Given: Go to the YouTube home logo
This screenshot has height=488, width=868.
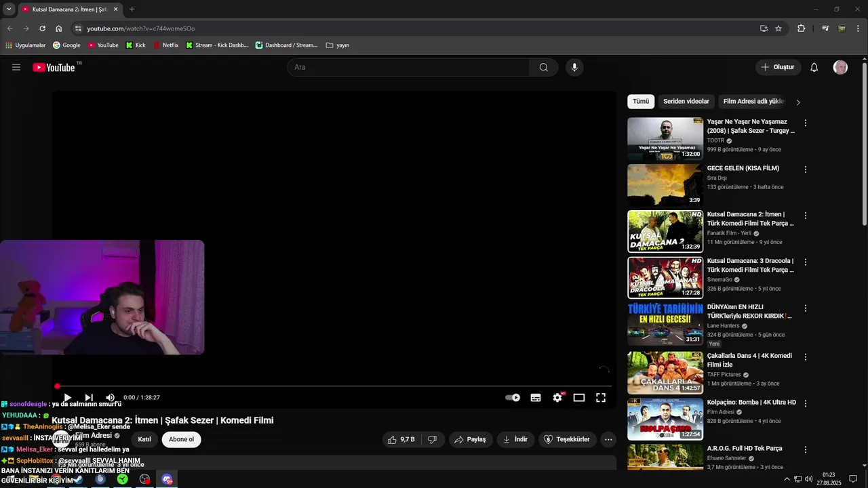Looking at the screenshot, I should [54, 67].
